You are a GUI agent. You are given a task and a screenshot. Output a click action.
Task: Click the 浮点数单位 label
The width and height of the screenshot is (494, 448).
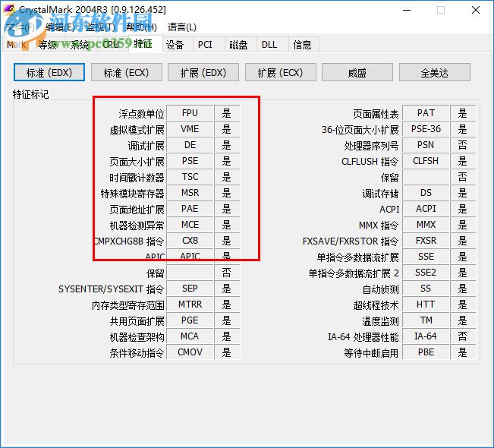point(141,114)
